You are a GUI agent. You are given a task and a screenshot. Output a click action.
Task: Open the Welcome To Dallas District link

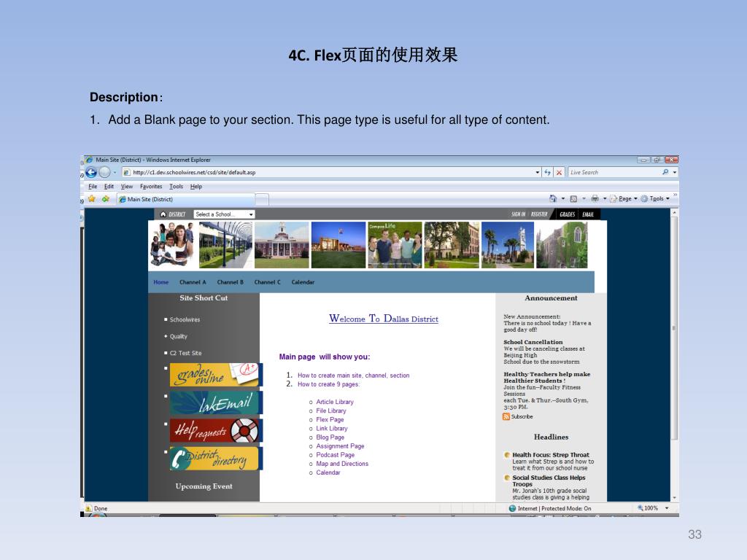(x=384, y=319)
